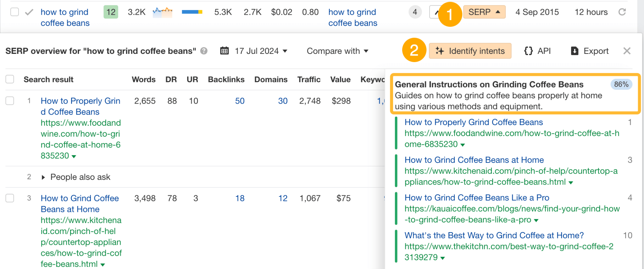Select the checkbox for result 3 kitchenaid

pos(10,198)
